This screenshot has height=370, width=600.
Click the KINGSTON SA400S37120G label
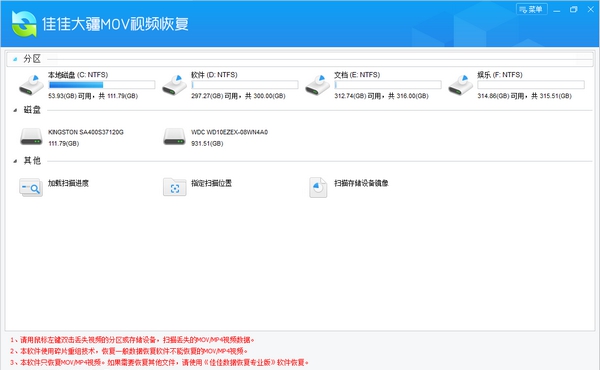[86, 132]
